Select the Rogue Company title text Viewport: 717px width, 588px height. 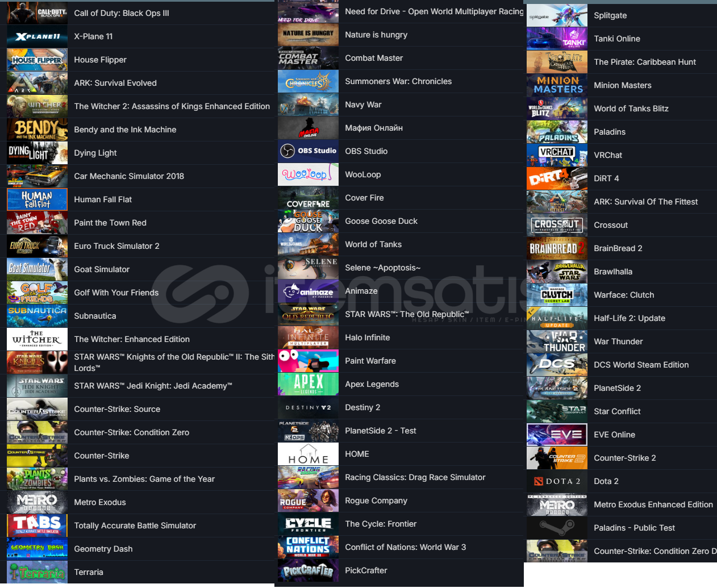tap(376, 501)
